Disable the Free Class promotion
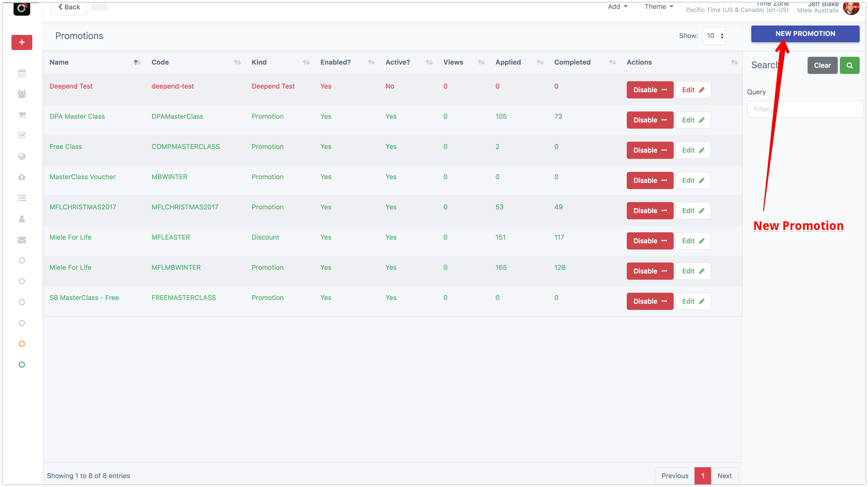Viewport: 868px width, 487px height. (x=650, y=151)
